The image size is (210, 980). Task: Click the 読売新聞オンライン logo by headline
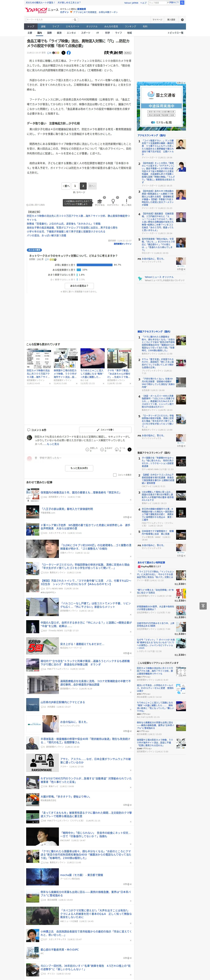pos(117,53)
